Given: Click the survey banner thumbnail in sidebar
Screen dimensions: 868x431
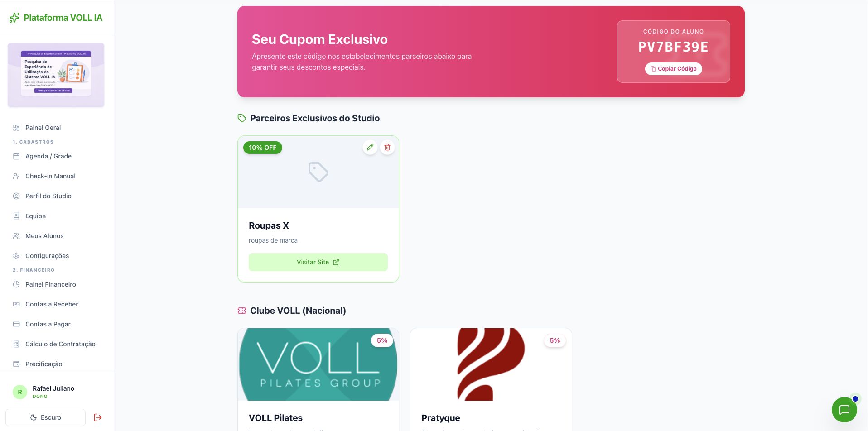Looking at the screenshot, I should (x=56, y=75).
